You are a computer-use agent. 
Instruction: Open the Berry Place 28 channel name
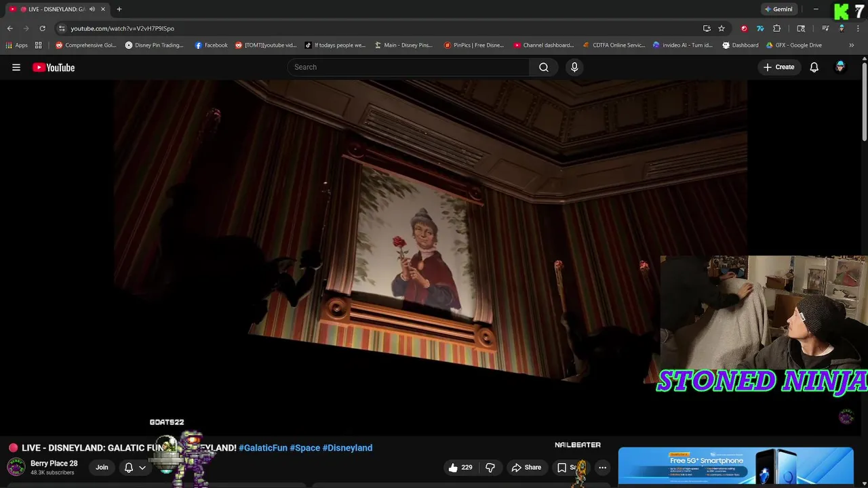coord(54,464)
